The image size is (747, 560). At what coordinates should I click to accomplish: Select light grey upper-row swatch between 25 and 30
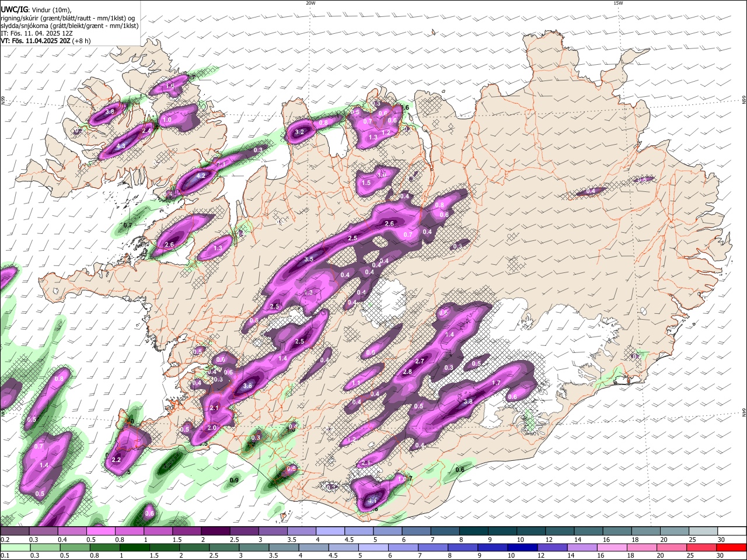(x=703, y=531)
